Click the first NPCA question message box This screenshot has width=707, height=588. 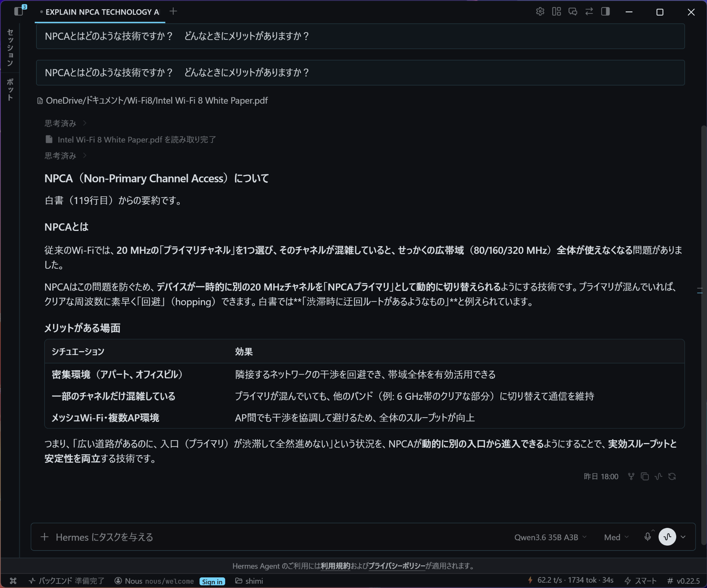point(360,36)
